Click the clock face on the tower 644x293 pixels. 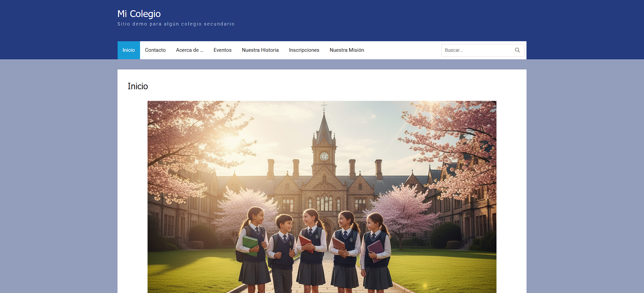point(324,156)
